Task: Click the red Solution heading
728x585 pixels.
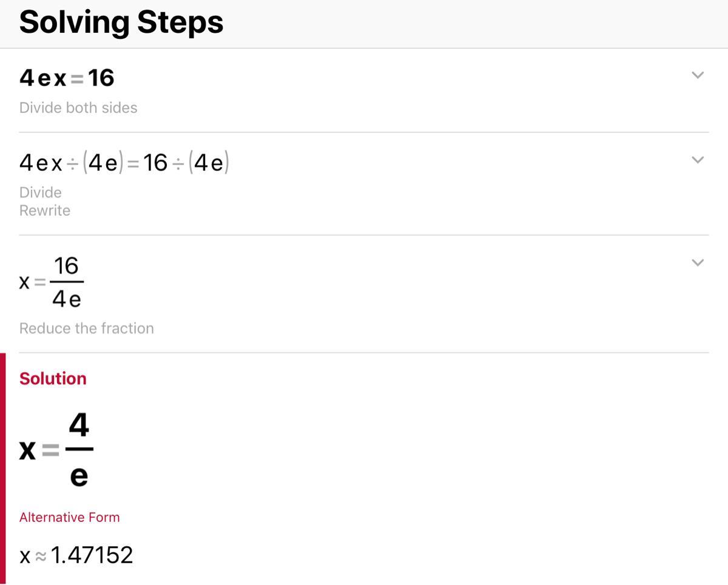Action: tap(53, 379)
